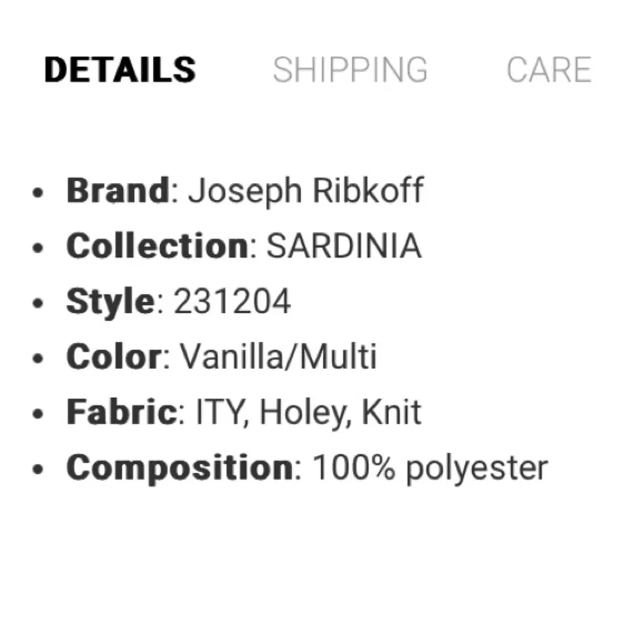This screenshot has height=644, width=644.
Task: Select the color Vanilla/Multi
Action: tap(278, 356)
